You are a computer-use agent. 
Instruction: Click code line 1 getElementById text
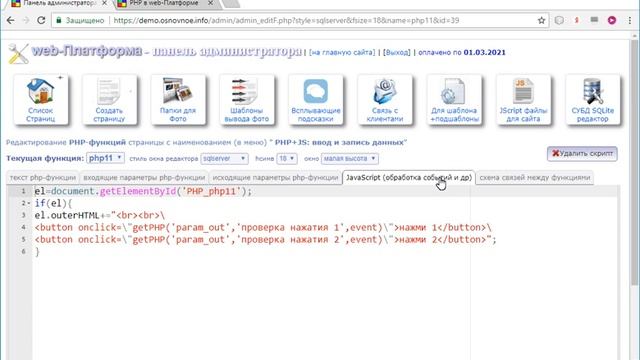tap(138, 191)
